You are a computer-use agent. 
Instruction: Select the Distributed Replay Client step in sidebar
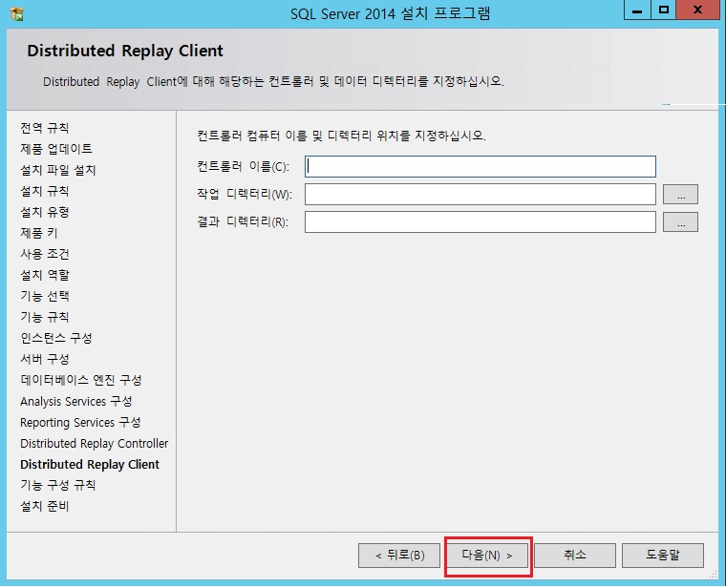[90, 464]
